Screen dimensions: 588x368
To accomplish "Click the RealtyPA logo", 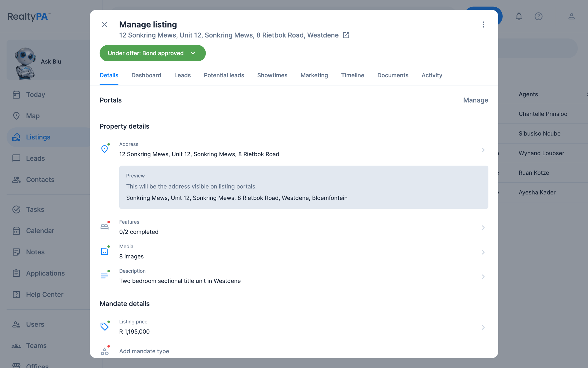I will pyautogui.click(x=29, y=16).
